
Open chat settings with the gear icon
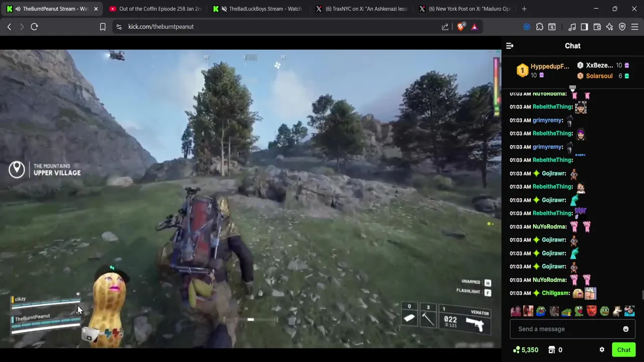pos(602,350)
